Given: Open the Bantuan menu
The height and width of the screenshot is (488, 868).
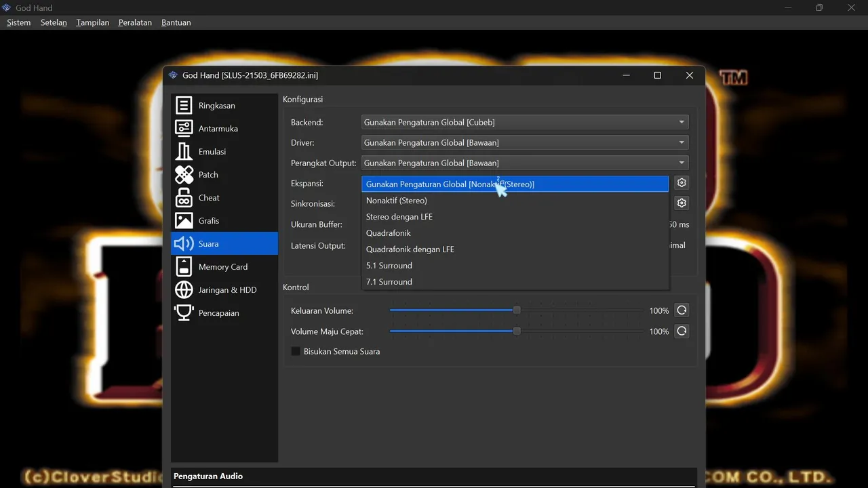Looking at the screenshot, I should [176, 22].
